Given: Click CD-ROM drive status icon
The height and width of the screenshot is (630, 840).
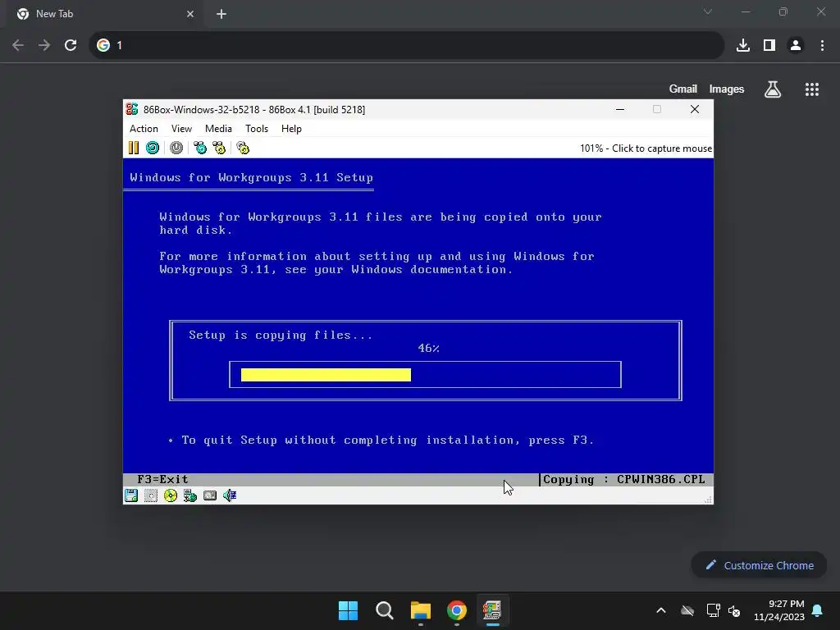Looking at the screenshot, I should pyautogui.click(x=171, y=495).
